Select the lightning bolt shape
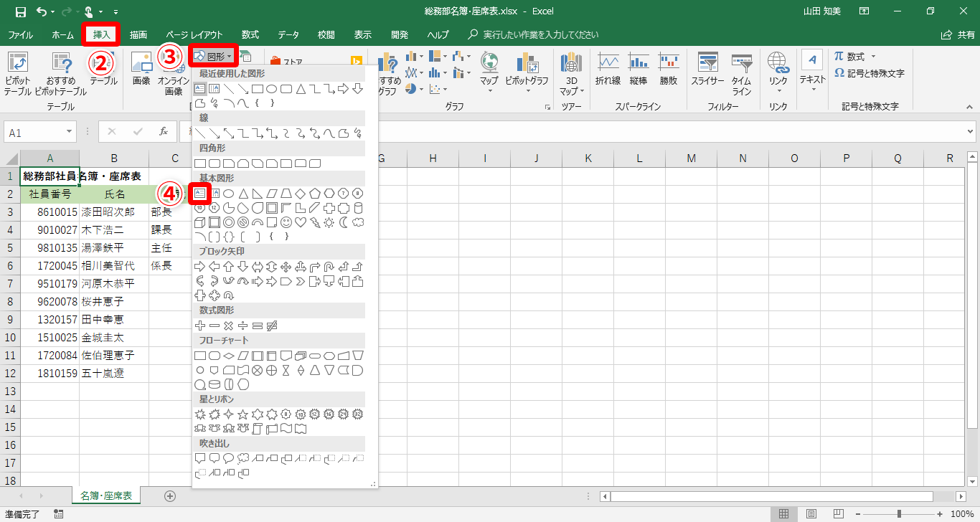 (x=315, y=222)
